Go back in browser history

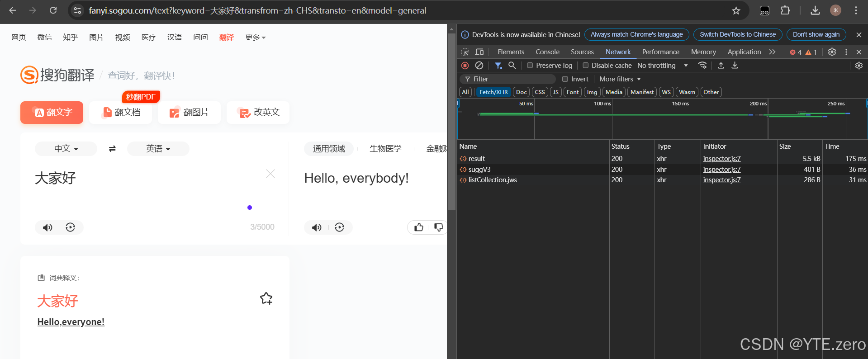tap(13, 10)
